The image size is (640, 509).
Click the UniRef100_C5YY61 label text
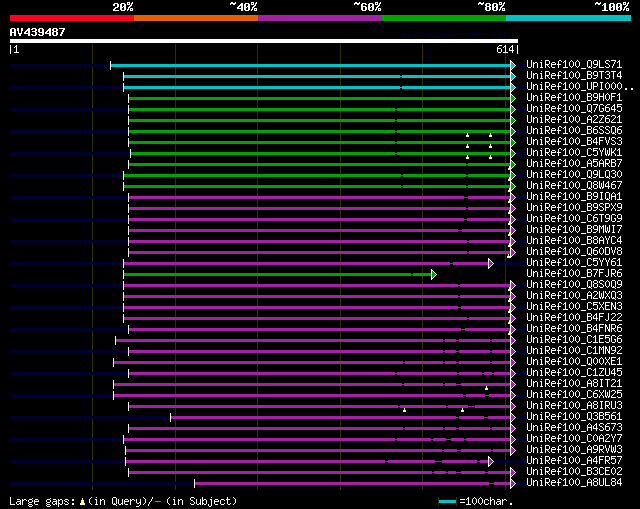tap(574, 263)
